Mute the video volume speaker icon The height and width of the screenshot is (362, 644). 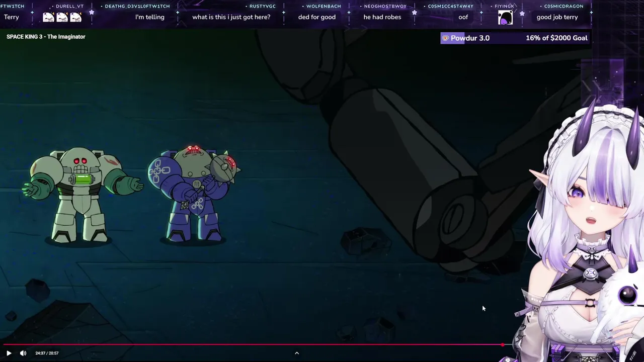[23, 353]
